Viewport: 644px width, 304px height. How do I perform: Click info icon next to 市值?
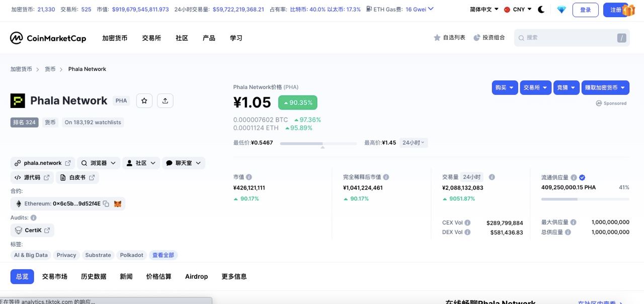249,177
